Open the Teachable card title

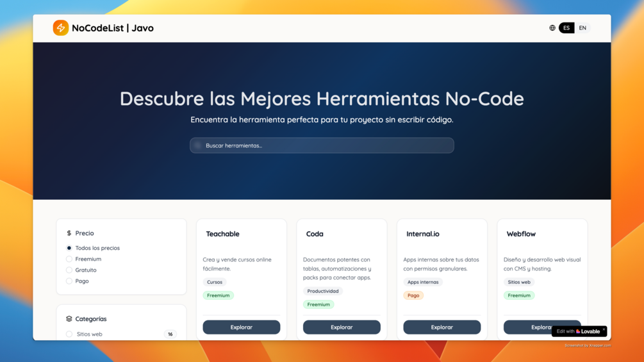(222, 234)
